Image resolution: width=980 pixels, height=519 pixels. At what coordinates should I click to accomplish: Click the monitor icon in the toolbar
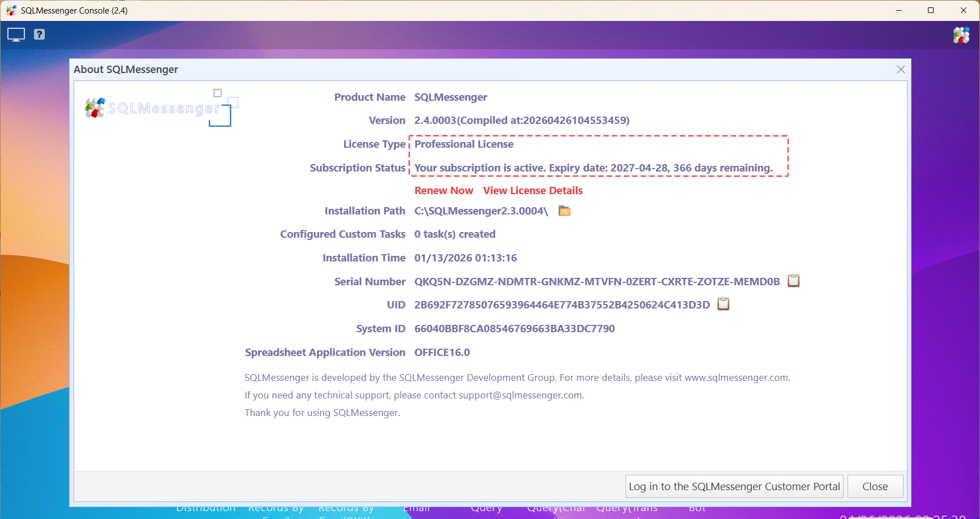click(x=15, y=35)
